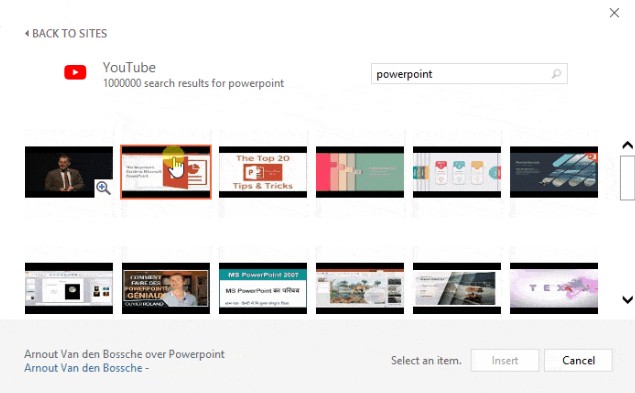Click the Cancel button
Image resolution: width=635 pixels, height=393 pixels.
[578, 361]
